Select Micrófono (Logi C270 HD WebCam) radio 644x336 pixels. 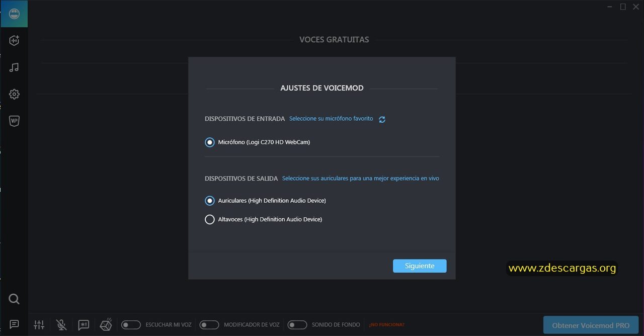pos(210,142)
